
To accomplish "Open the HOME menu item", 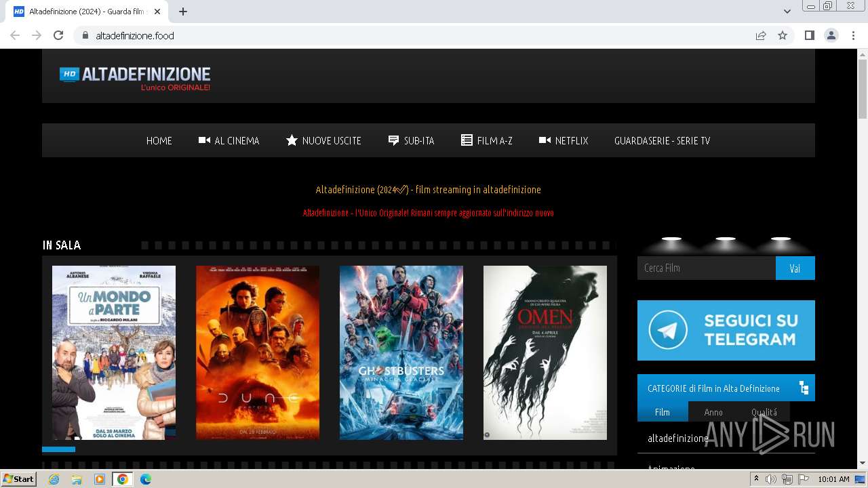I will point(159,140).
